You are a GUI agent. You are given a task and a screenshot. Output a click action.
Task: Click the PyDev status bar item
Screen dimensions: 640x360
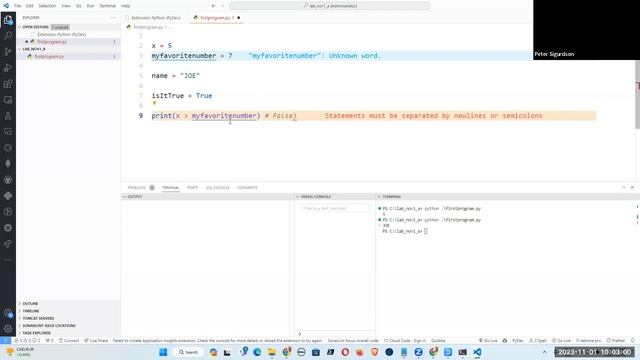pos(518,340)
